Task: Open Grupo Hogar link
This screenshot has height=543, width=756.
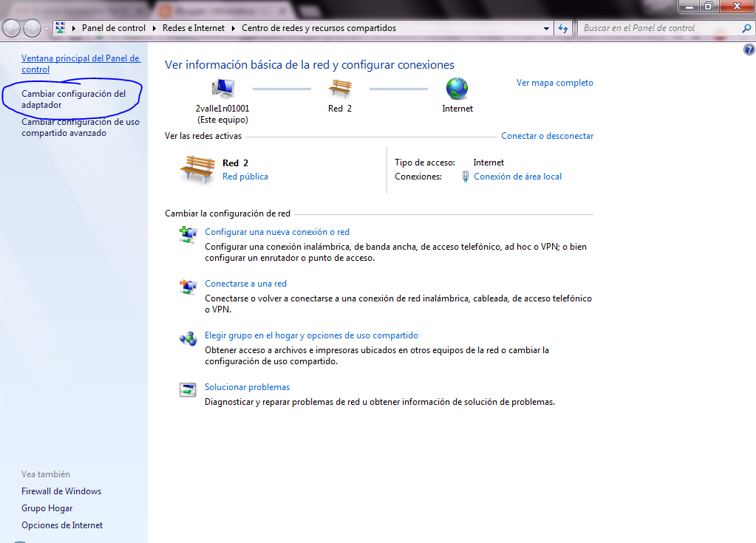Action: [47, 508]
